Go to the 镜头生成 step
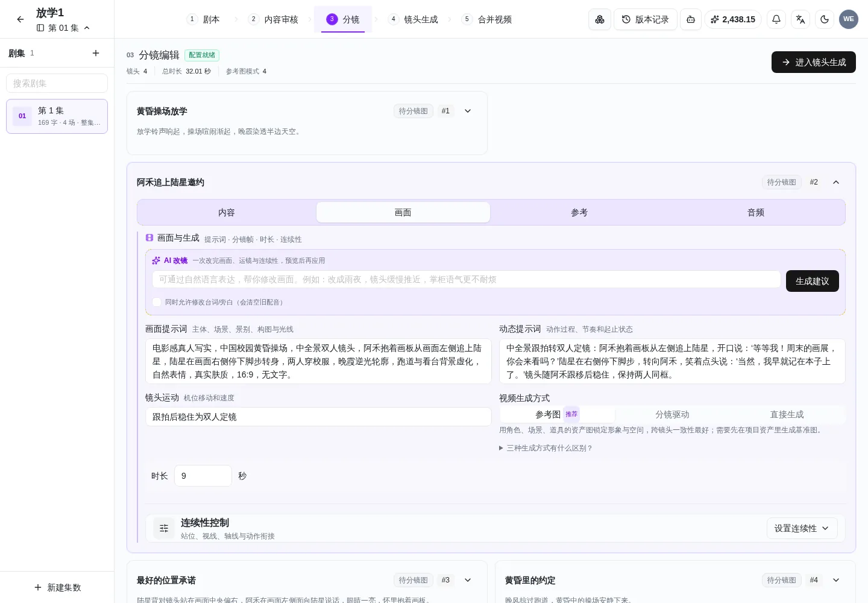Screen dimensions: 868x603 [x=414, y=19]
